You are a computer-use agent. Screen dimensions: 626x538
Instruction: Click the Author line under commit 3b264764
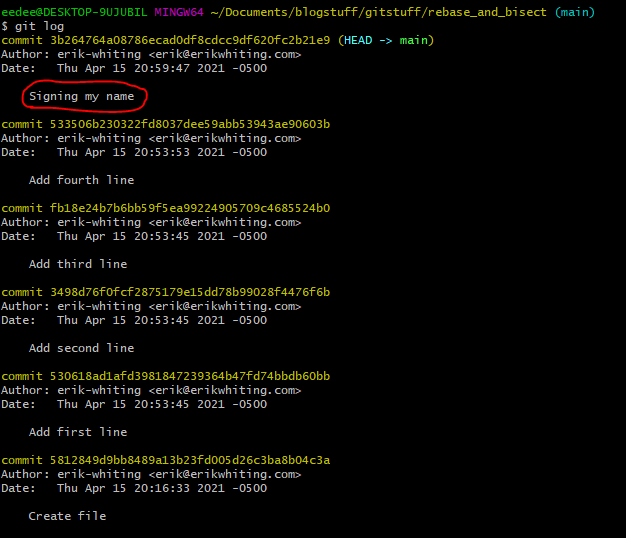pos(151,54)
